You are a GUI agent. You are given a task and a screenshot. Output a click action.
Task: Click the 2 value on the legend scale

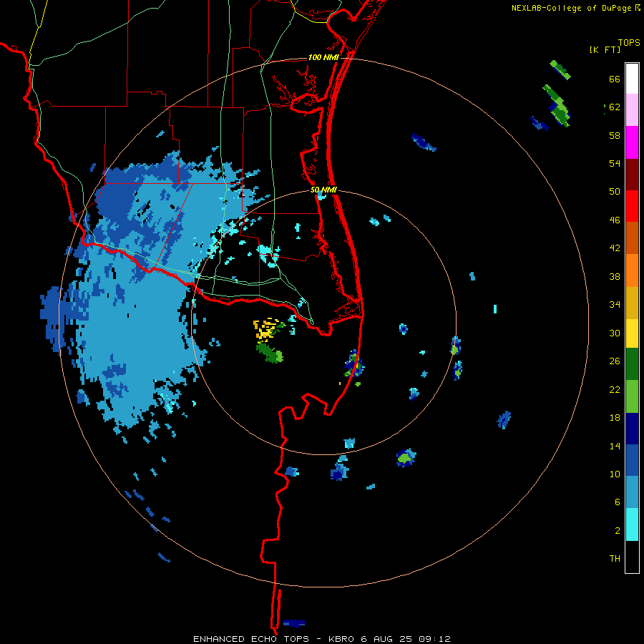coord(618,530)
